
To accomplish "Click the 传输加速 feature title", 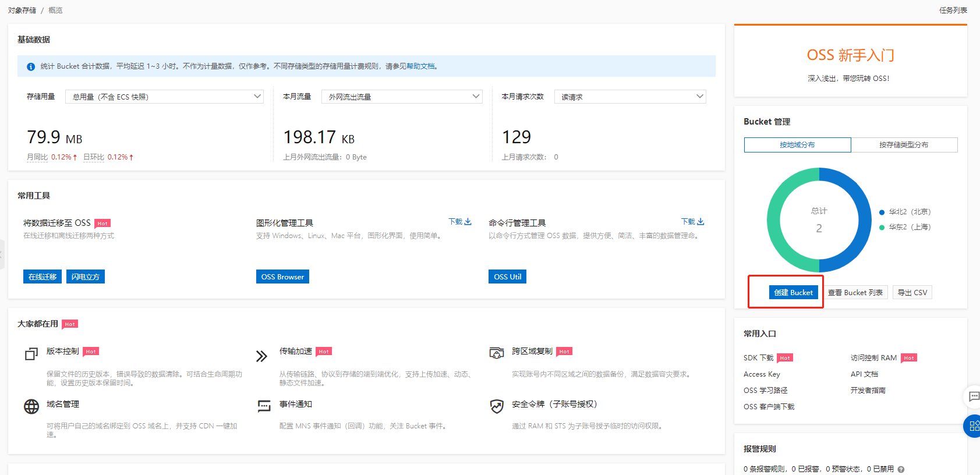I will (x=296, y=352).
